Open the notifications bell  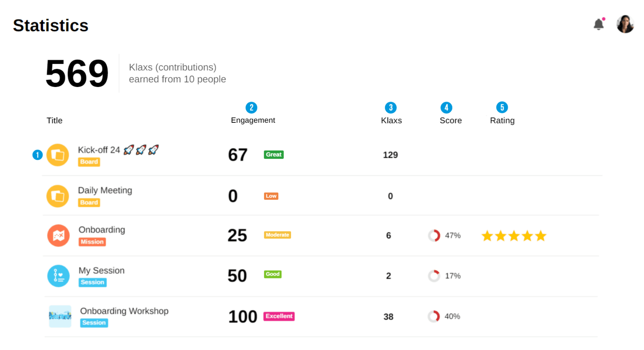[x=598, y=24]
